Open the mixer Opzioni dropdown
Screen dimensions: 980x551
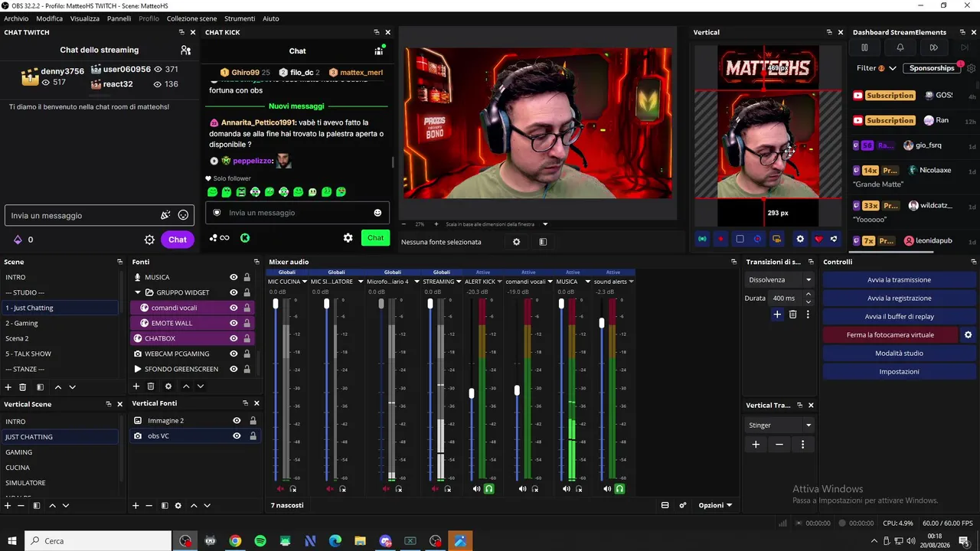[x=715, y=505]
